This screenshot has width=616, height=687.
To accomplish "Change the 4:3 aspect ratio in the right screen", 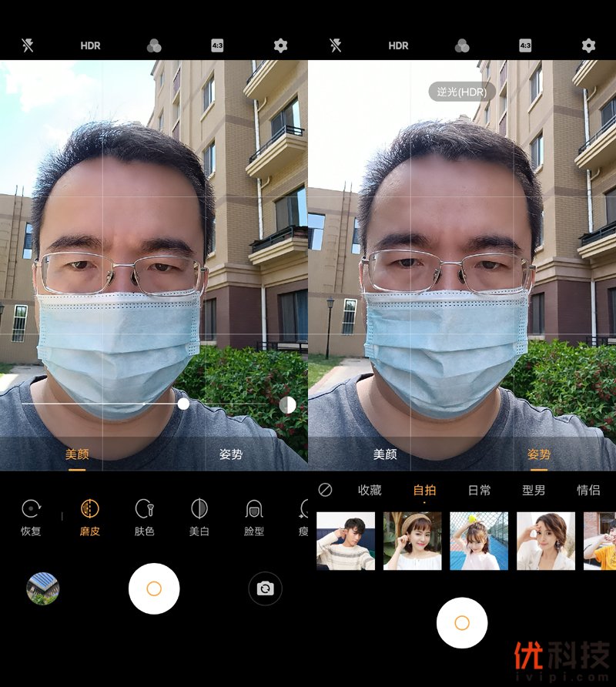I will click(x=525, y=45).
